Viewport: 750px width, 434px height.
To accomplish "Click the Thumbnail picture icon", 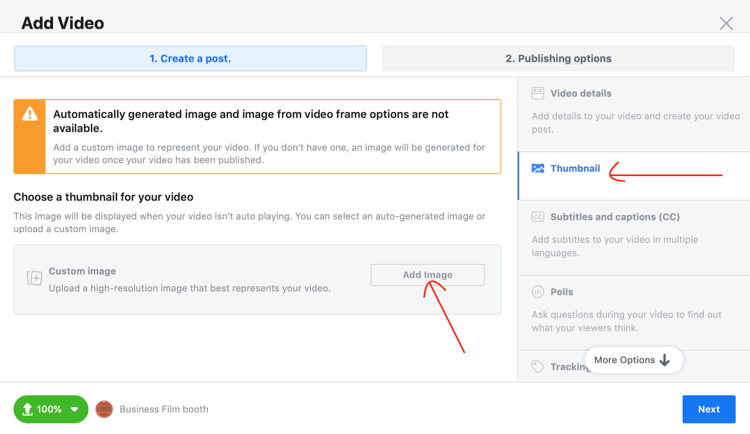I will coord(538,168).
